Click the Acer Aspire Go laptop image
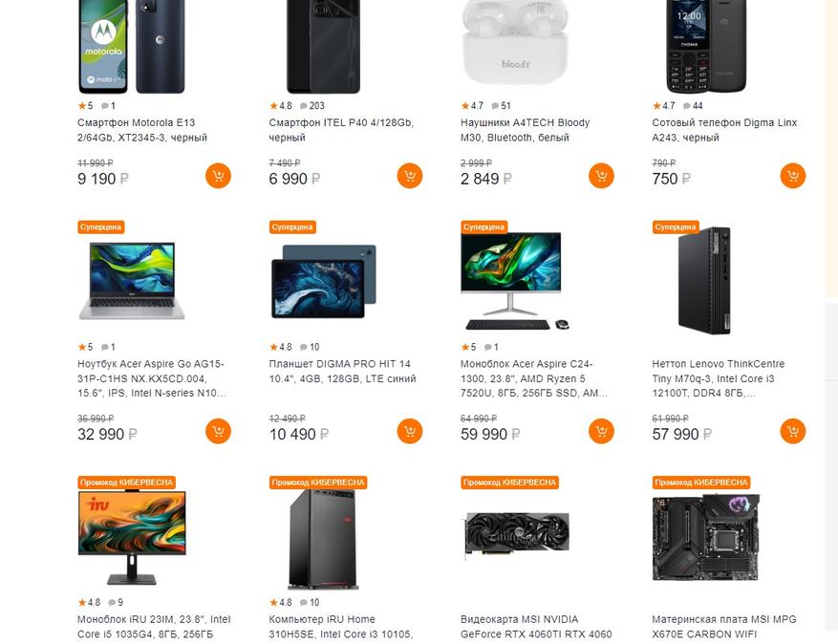The image size is (838, 644). coord(132,281)
